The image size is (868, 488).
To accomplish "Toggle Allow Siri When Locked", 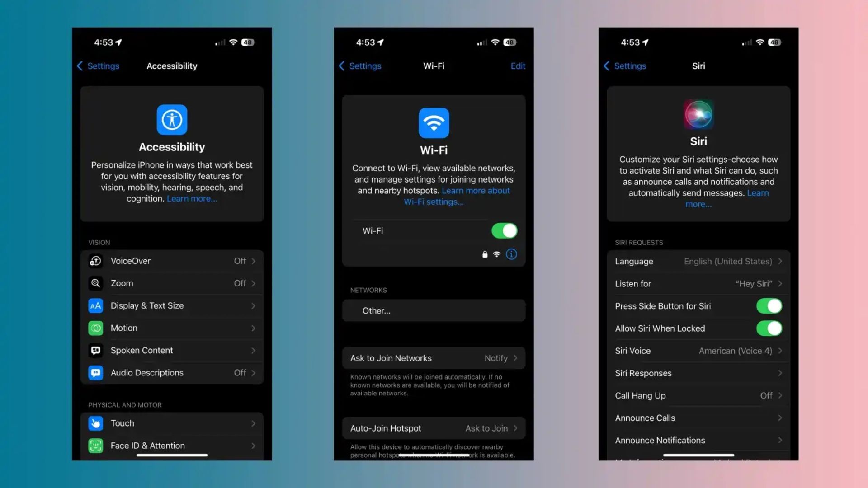I will [769, 328].
